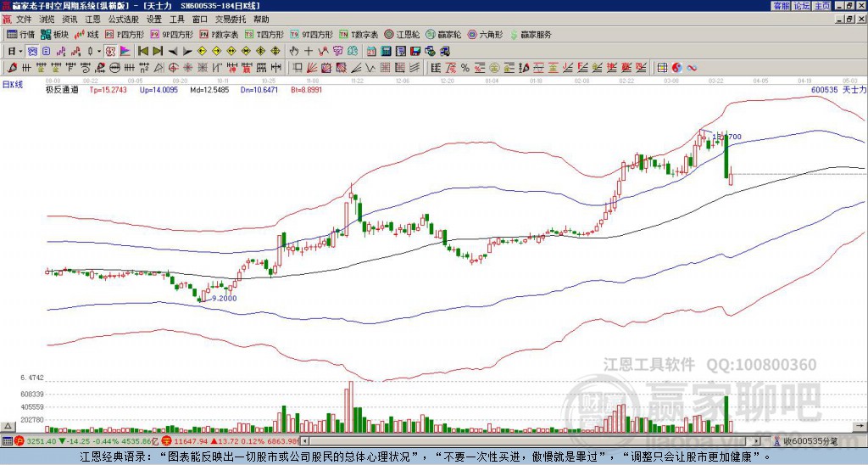Click the circle with horizontal line icon
The height and width of the screenshot is (465, 868).
[114, 68]
